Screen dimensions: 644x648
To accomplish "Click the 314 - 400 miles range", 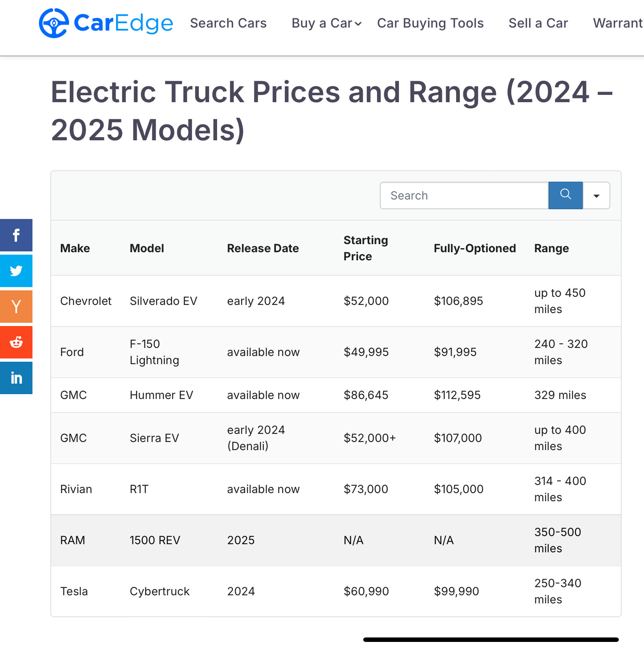I will point(560,489).
